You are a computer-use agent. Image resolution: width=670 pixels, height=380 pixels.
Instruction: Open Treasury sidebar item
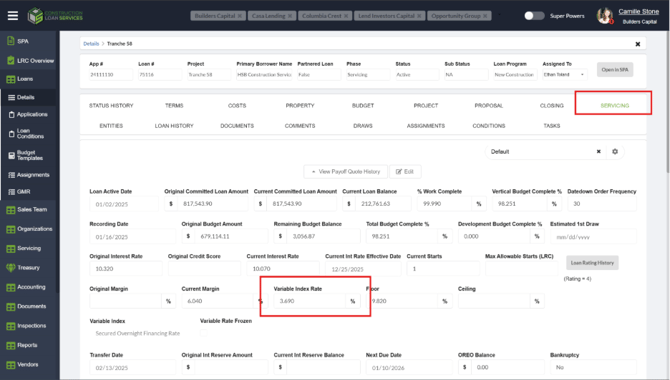(23, 268)
